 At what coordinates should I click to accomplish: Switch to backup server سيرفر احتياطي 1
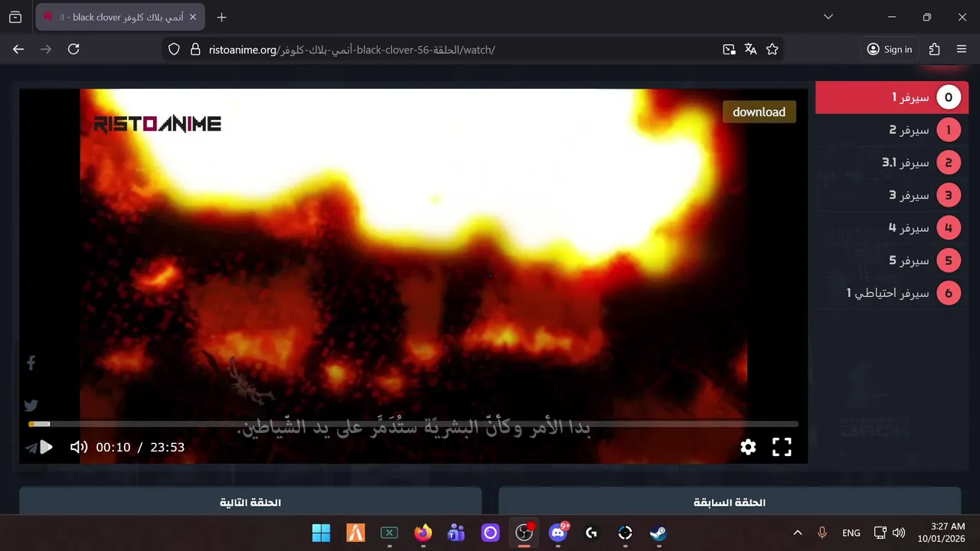click(892, 293)
